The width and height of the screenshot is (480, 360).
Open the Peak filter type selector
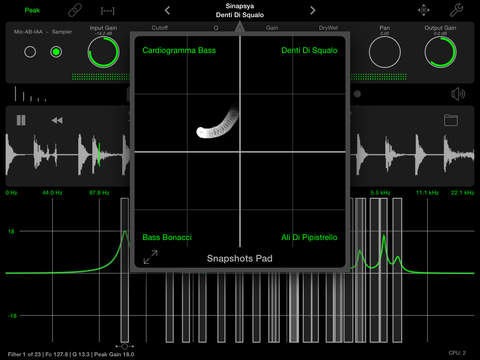[x=32, y=10]
